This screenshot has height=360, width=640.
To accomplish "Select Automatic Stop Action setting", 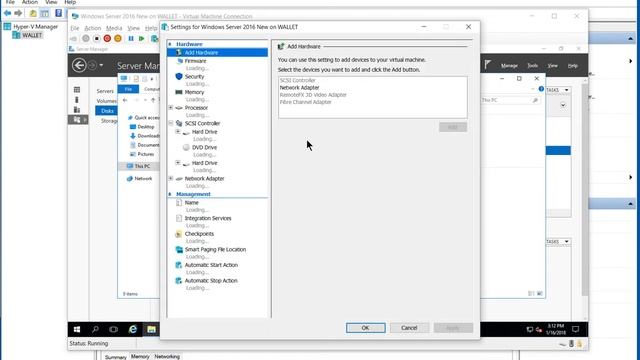I will [211, 280].
